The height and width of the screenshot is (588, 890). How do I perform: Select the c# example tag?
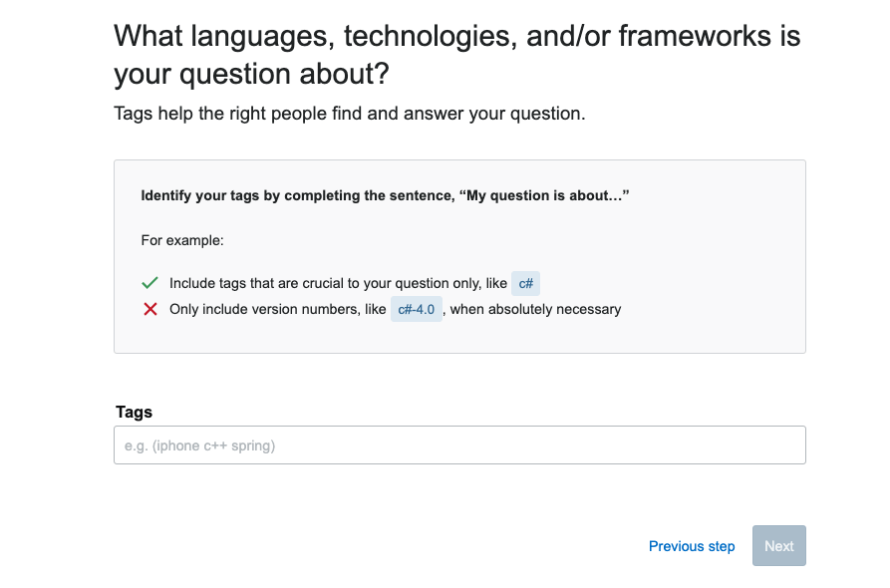coord(525,283)
